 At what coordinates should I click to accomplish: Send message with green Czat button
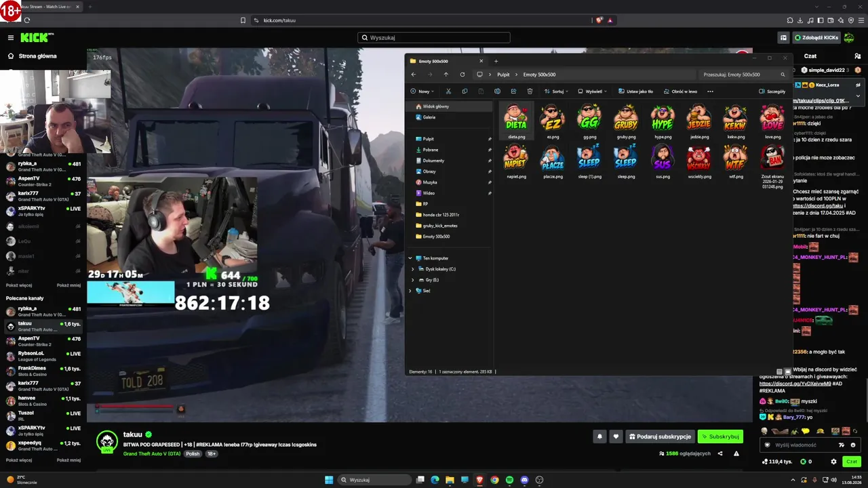(851, 462)
